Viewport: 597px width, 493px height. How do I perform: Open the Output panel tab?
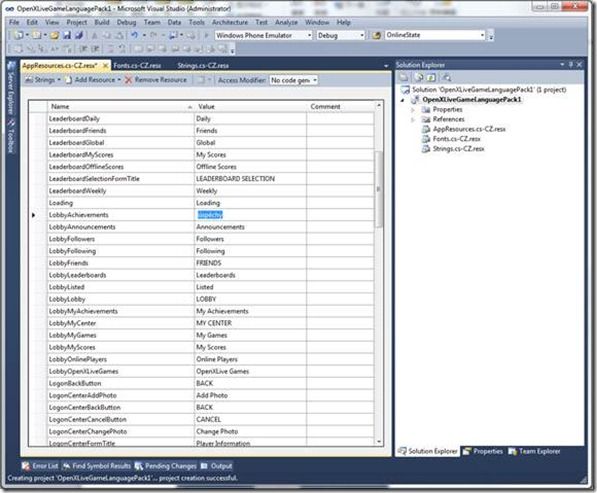216,466
